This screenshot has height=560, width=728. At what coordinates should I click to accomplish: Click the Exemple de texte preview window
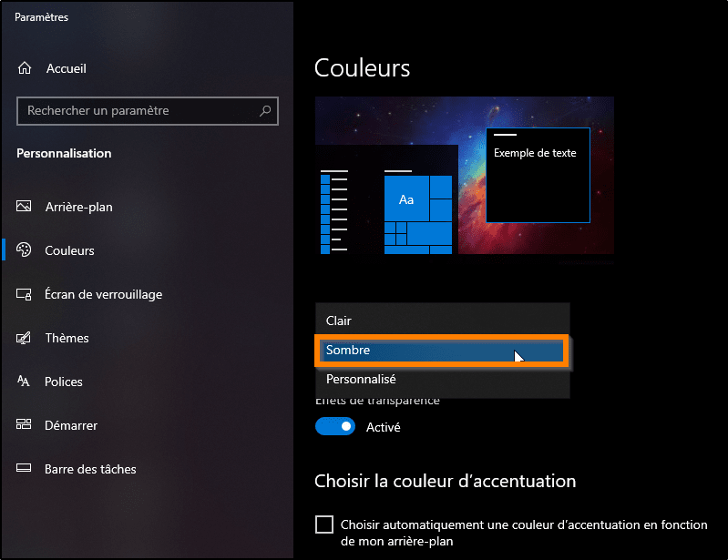point(538,176)
